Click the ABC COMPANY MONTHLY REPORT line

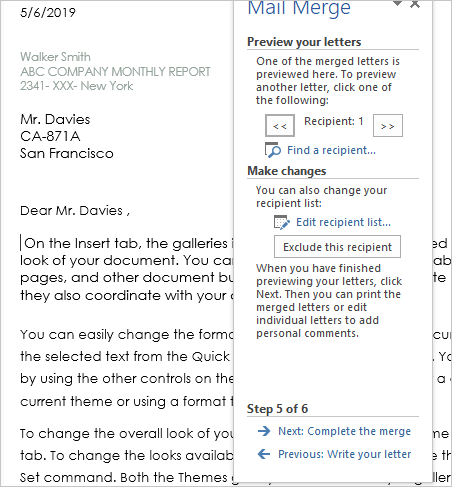(115, 71)
